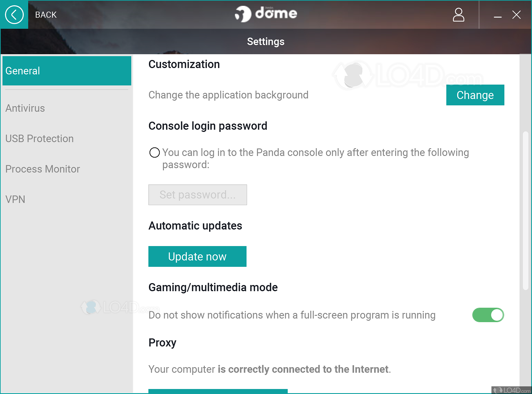Open the VPN settings section
This screenshot has width=532, height=394.
tap(15, 199)
